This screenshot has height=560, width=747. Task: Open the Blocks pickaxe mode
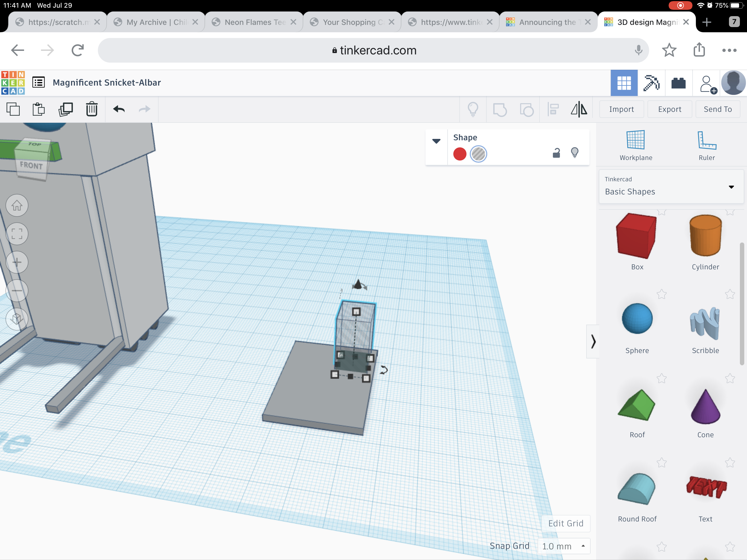(651, 83)
